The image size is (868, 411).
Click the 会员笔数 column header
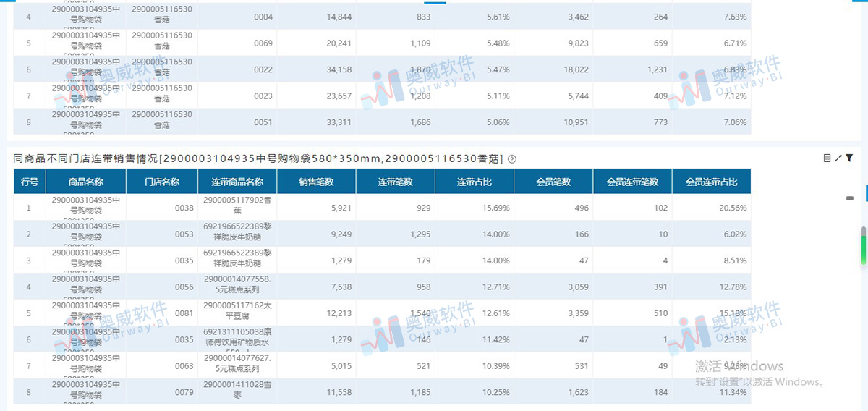[x=553, y=182]
